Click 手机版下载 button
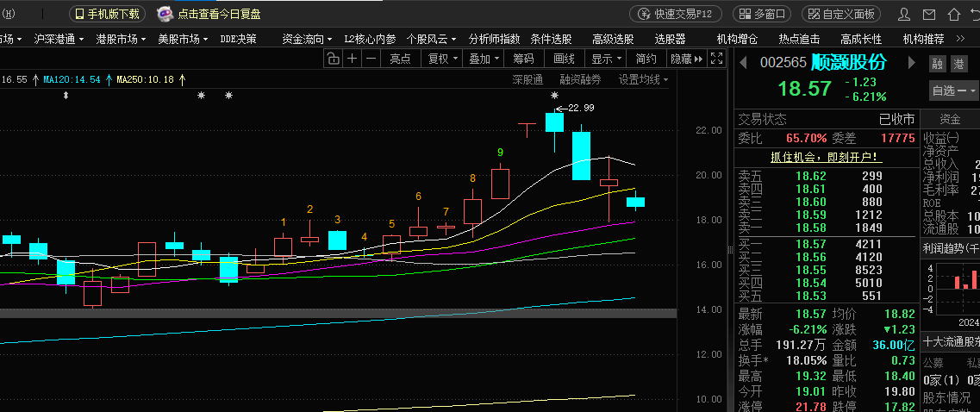Screen dimensions: 980x412 [x=108, y=14]
